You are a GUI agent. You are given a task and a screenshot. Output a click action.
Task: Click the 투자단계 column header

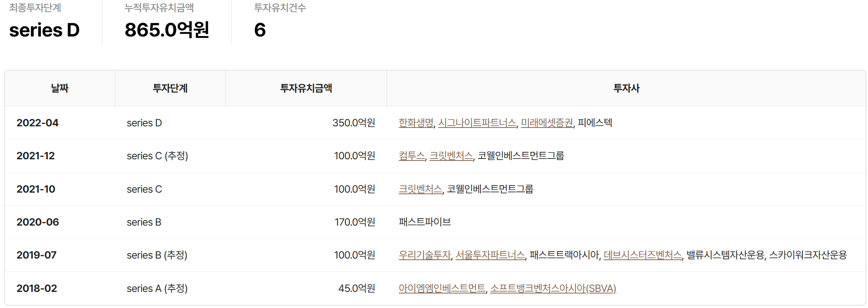(x=170, y=88)
